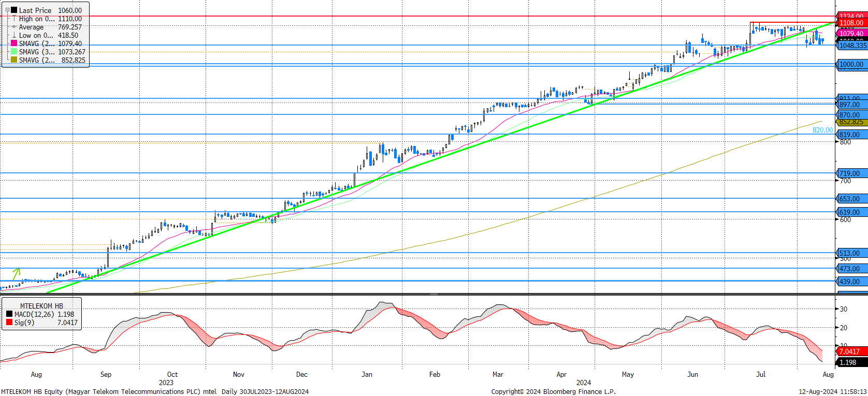This screenshot has height=396, width=868.
Task: Collapse the Last Price legend tree
Action: [7, 10]
